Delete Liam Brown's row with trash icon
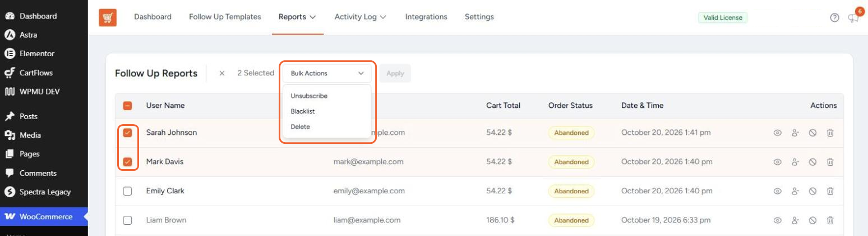Image resolution: width=868 pixels, height=236 pixels. pos(830,220)
